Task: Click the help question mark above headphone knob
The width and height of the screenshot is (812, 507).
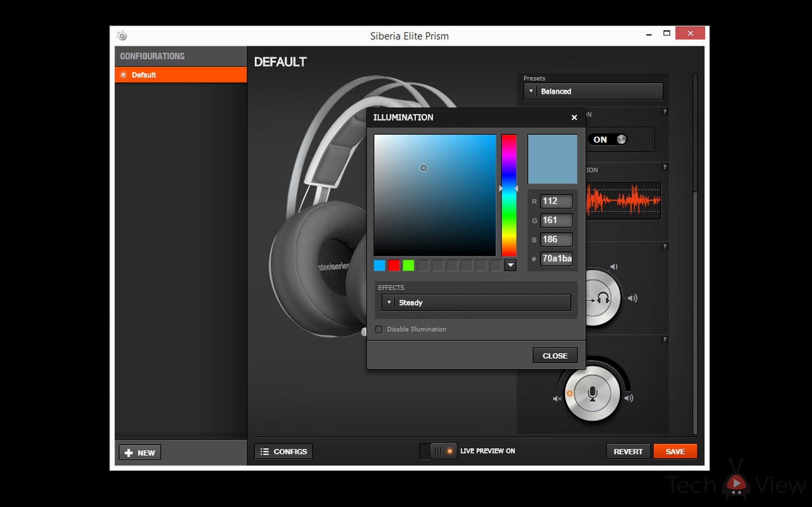Action: [664, 246]
